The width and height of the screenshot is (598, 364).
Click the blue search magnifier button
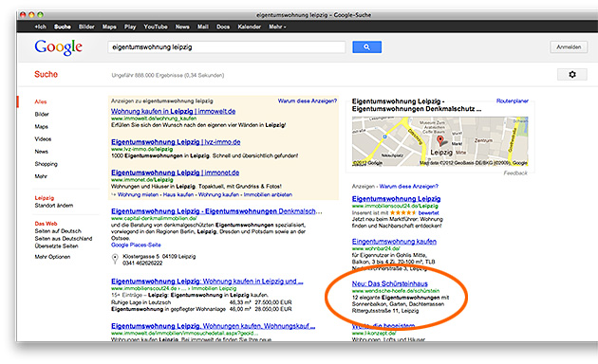coord(366,46)
